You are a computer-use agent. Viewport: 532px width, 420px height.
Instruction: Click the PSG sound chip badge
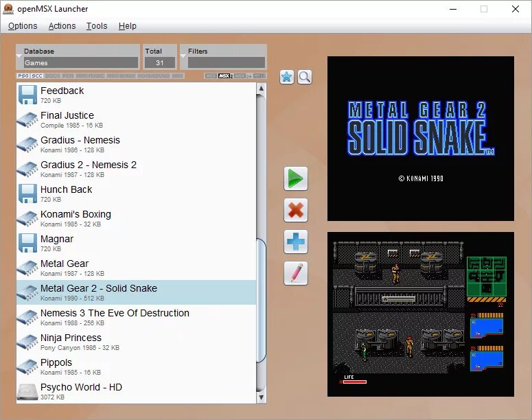pos(23,75)
